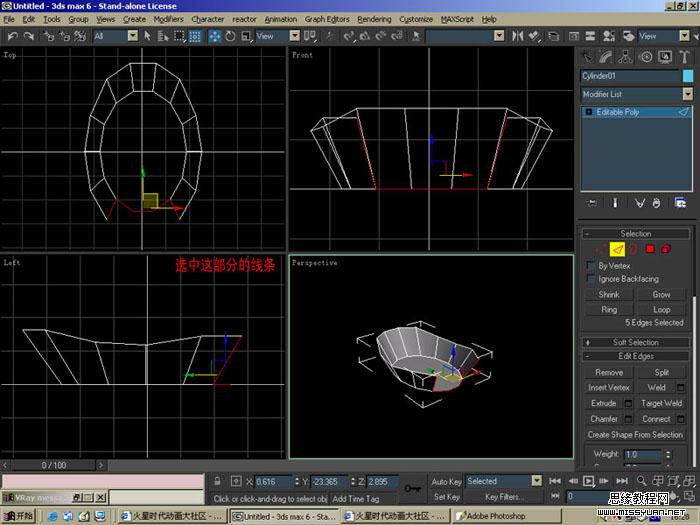Click the Loop selection button

[x=662, y=309]
